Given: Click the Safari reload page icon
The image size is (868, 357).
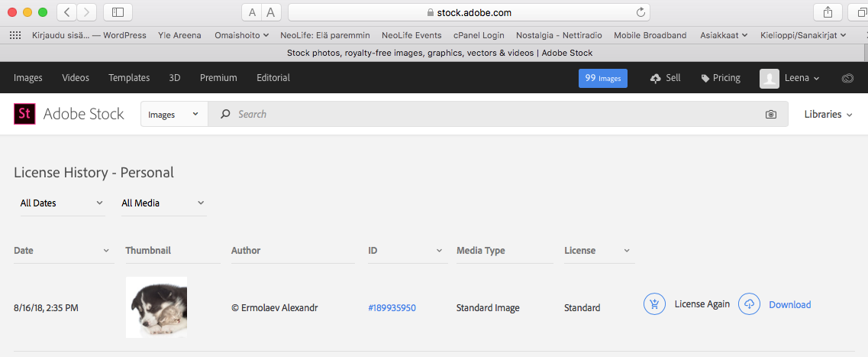Looking at the screenshot, I should tap(641, 12).
